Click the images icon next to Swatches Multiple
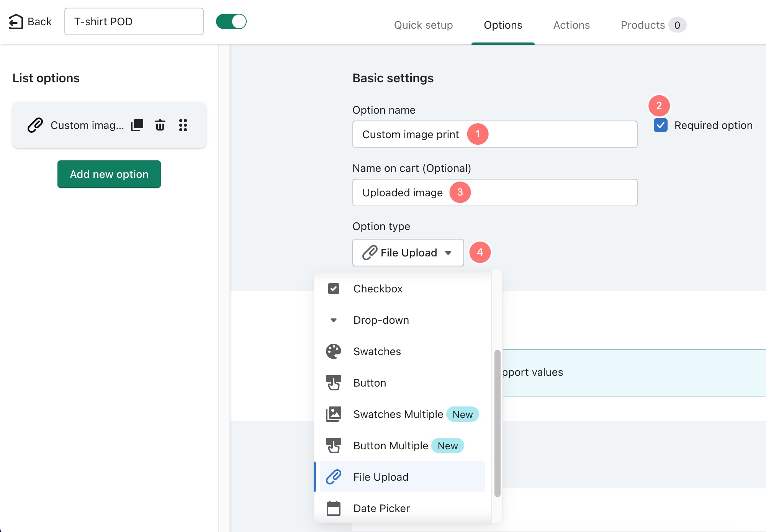The width and height of the screenshot is (766, 532). click(x=334, y=414)
